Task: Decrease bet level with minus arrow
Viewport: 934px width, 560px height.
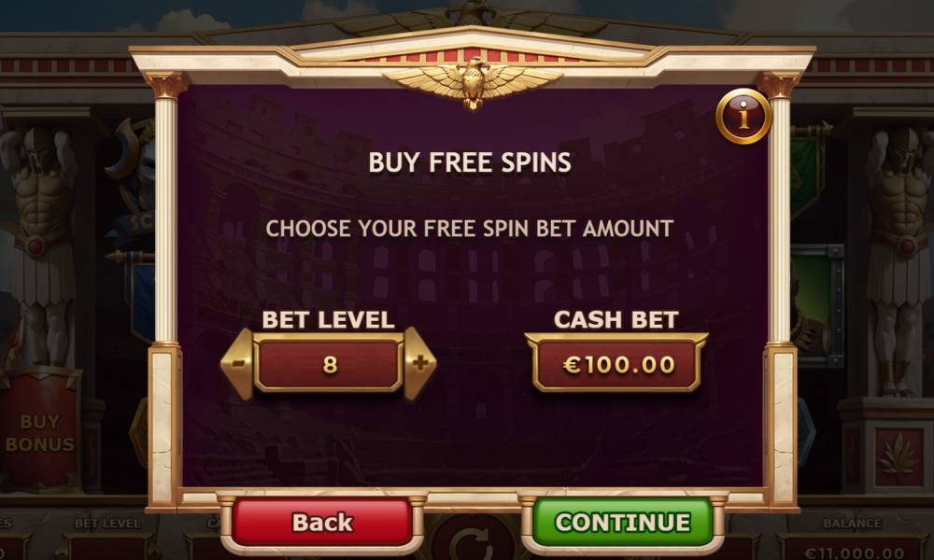Action: 238,364
